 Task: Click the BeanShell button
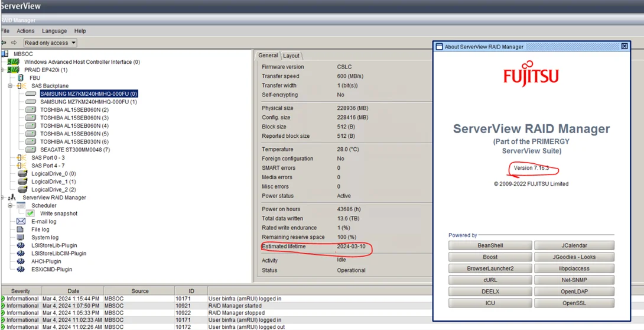pos(490,246)
